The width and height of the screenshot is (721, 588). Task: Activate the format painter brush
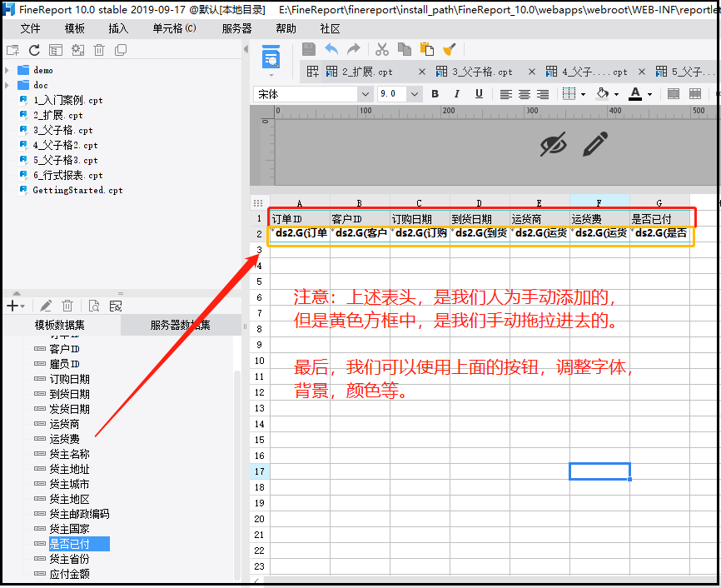click(x=450, y=49)
